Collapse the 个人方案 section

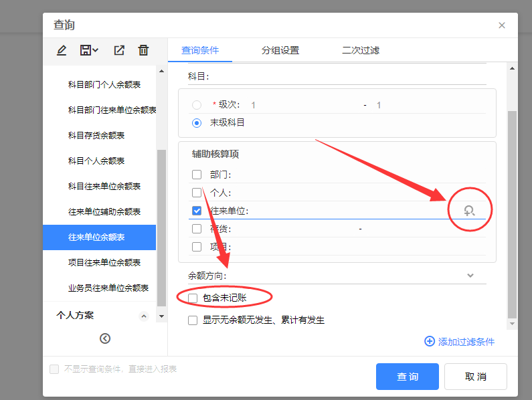point(144,316)
